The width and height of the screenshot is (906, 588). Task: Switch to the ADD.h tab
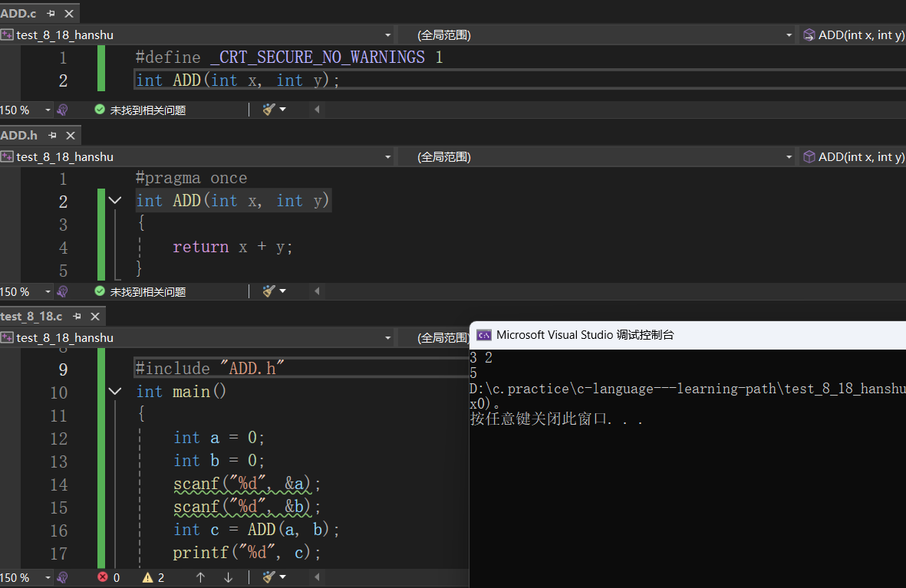point(19,135)
